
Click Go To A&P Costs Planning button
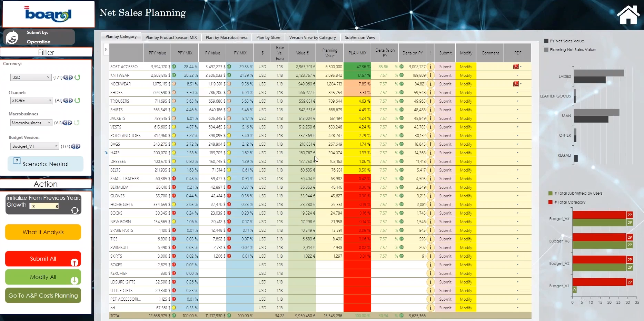coord(43,296)
